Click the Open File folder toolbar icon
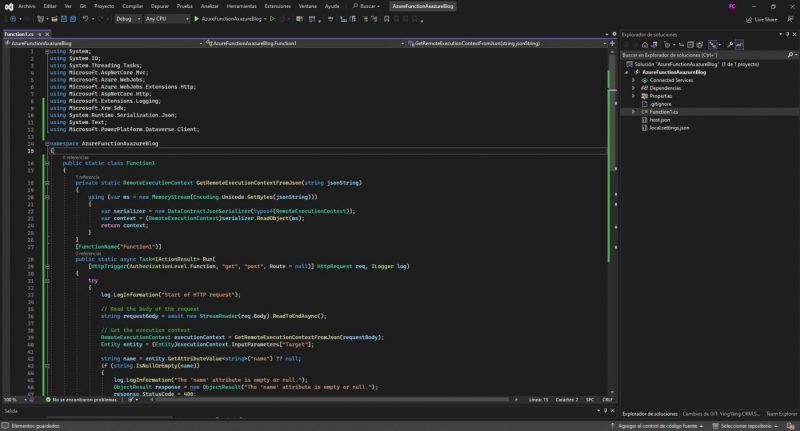 (54, 19)
